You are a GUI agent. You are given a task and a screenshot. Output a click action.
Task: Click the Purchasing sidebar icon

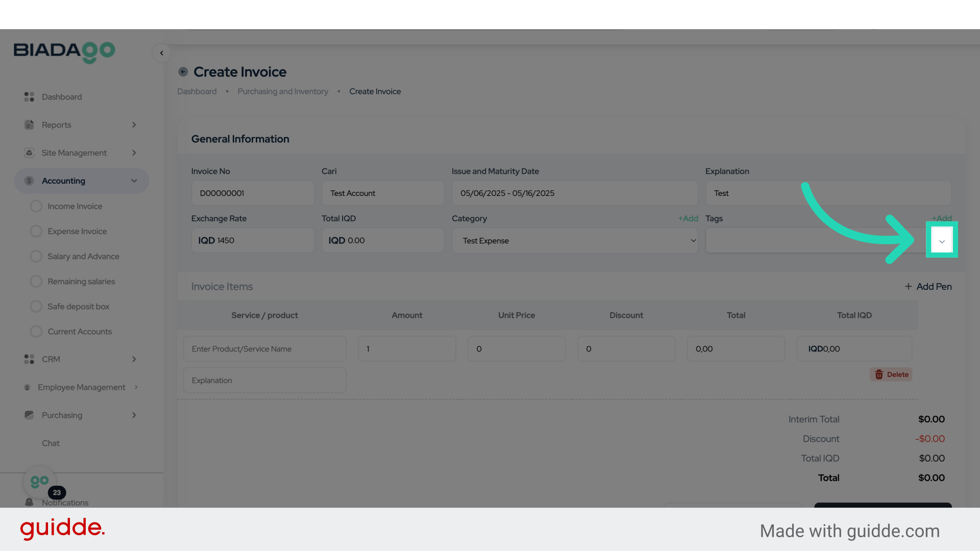(x=29, y=415)
